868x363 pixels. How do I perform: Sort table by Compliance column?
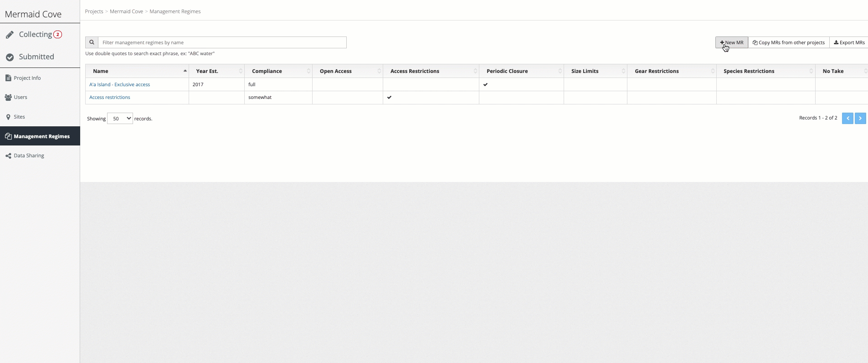278,71
